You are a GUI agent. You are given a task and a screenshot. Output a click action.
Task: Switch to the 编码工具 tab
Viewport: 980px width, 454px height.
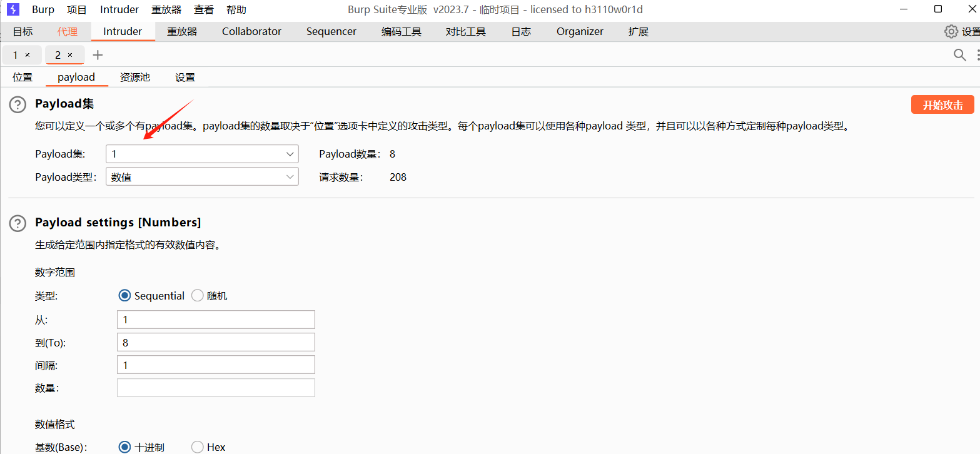[x=402, y=31]
